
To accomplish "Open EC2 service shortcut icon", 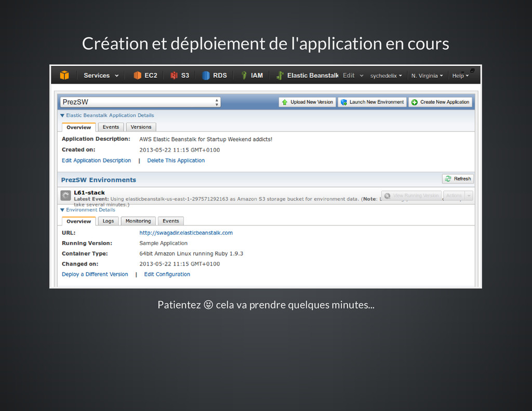I will 138,76.
